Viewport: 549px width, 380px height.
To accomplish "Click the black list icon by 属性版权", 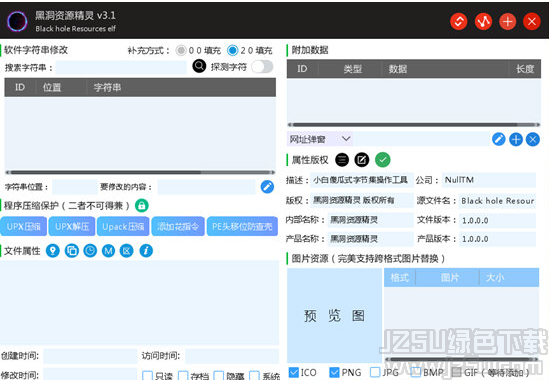I will (x=342, y=160).
